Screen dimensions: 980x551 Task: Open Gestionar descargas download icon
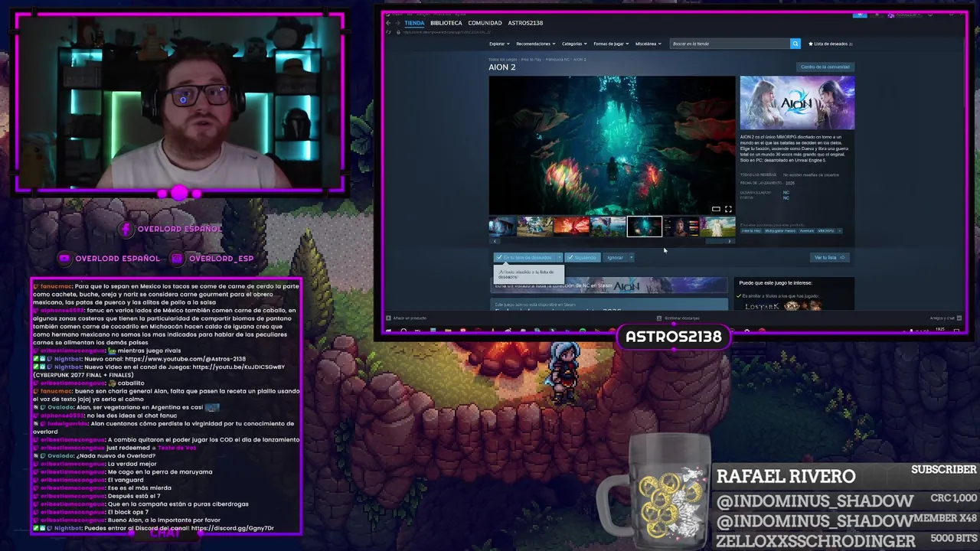click(659, 318)
